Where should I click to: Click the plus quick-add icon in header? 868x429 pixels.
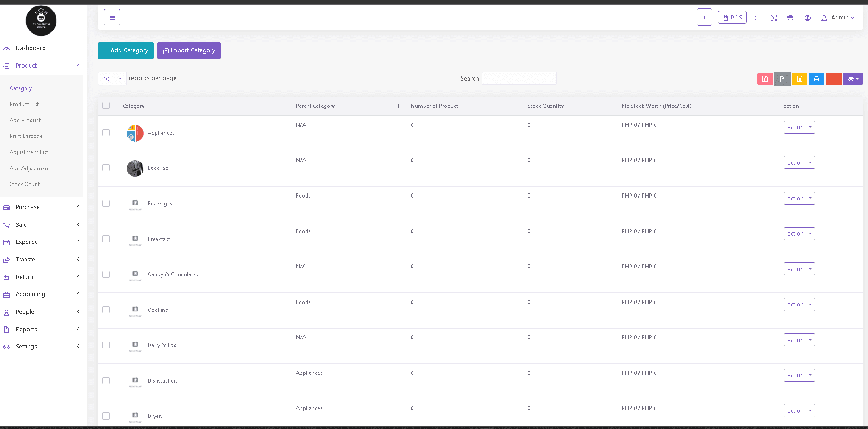coord(704,18)
